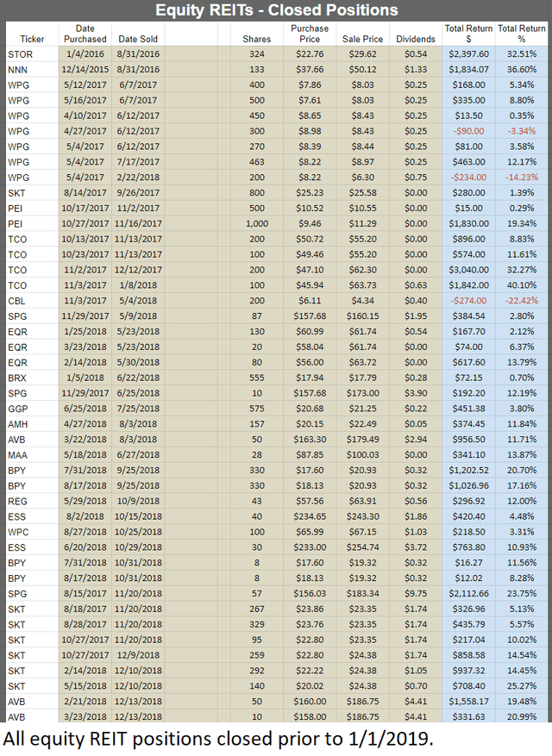
Task: Click the Dividends column header
Action: 415,40
